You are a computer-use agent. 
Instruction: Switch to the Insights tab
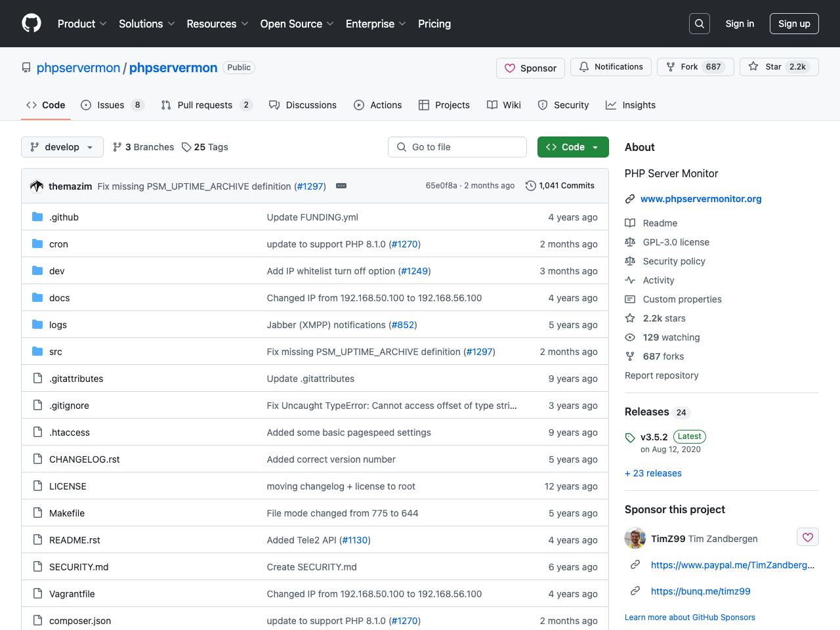[x=631, y=105]
